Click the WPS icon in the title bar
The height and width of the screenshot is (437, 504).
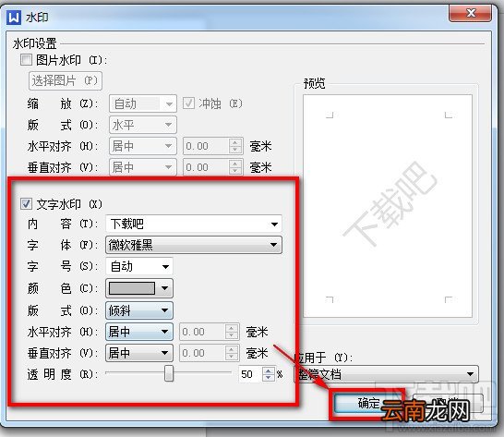(x=14, y=18)
